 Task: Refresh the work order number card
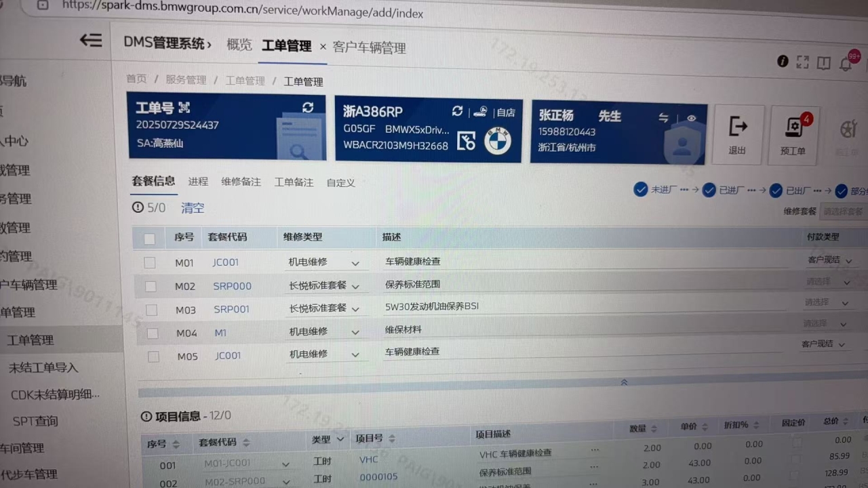[x=308, y=108]
